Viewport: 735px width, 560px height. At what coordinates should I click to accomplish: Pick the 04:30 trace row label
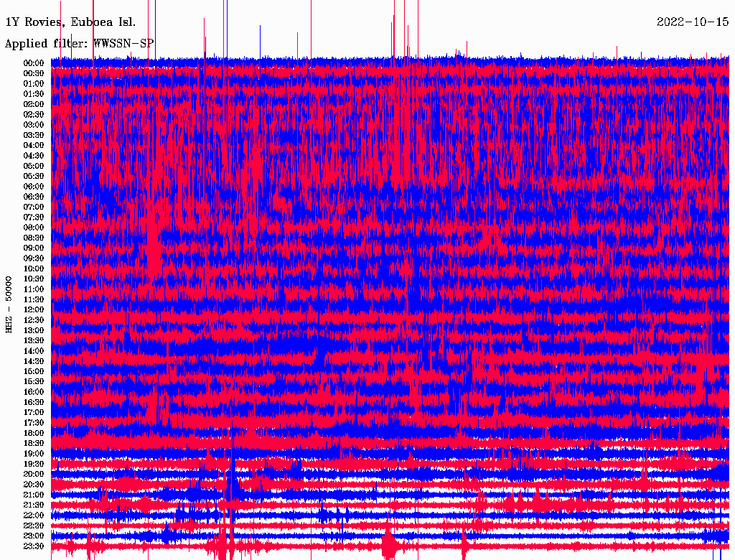(x=34, y=156)
